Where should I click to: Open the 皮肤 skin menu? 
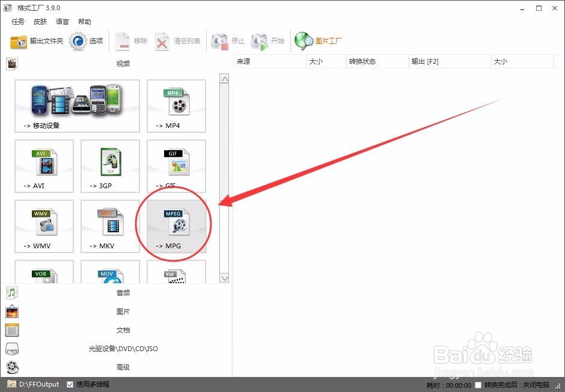(40, 22)
